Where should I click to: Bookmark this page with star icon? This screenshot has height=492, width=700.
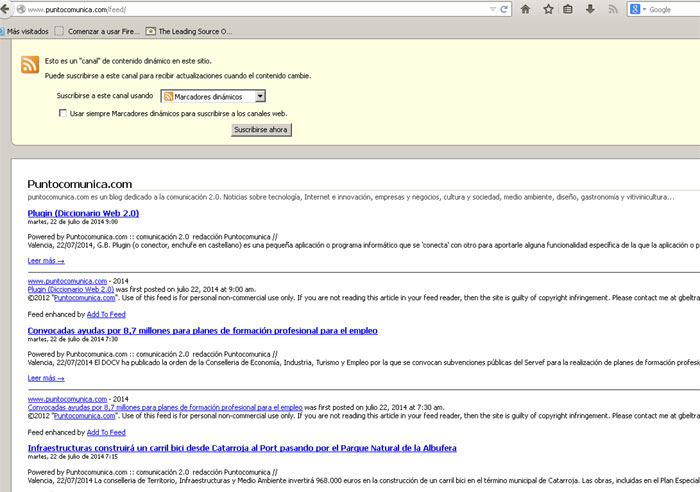coord(548,9)
